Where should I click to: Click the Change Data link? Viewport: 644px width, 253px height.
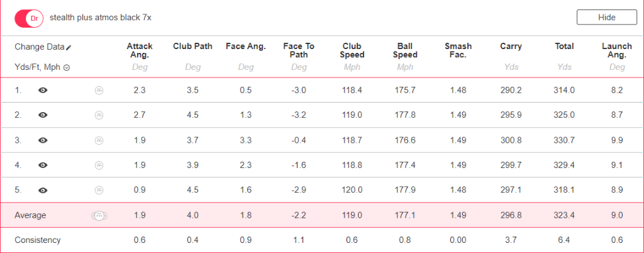click(40, 47)
